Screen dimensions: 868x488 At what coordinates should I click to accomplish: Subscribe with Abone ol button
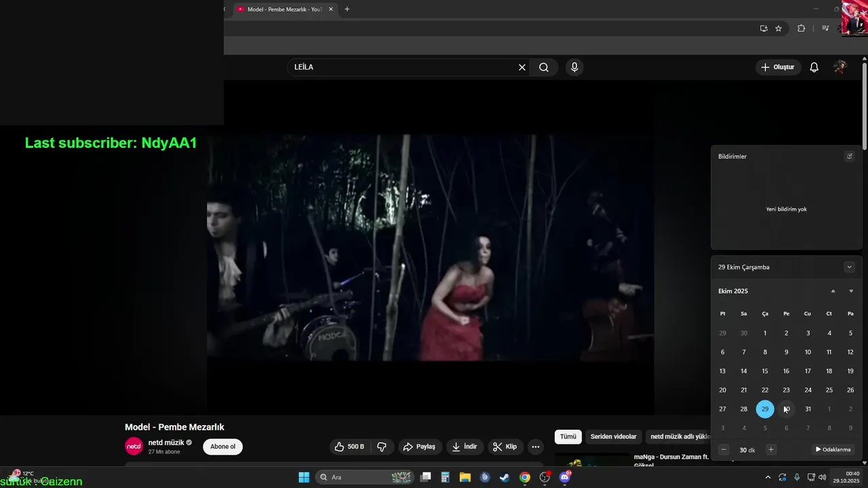point(222,447)
